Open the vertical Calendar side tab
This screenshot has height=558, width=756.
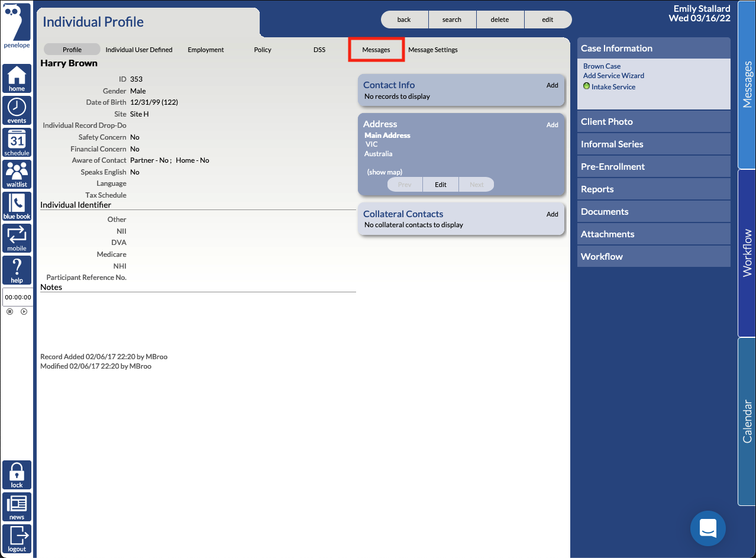pos(747,421)
